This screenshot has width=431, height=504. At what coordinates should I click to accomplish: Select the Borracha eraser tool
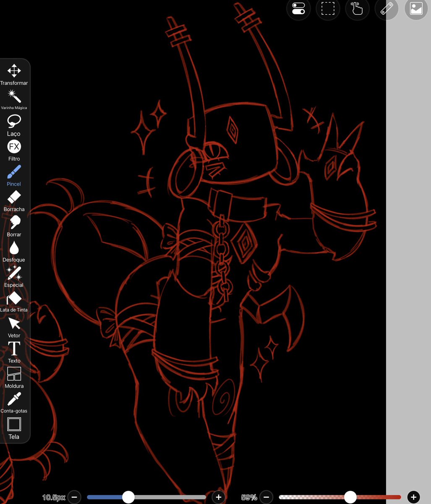pyautogui.click(x=14, y=201)
